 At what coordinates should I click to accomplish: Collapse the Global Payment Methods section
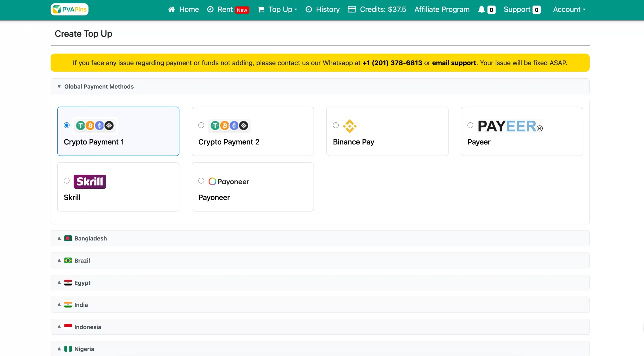pos(320,86)
